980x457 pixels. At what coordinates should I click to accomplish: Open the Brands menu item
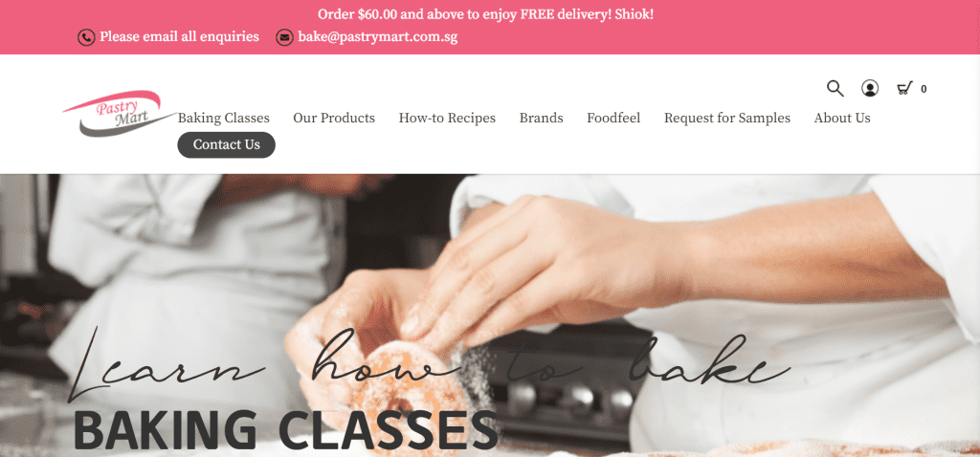click(542, 118)
